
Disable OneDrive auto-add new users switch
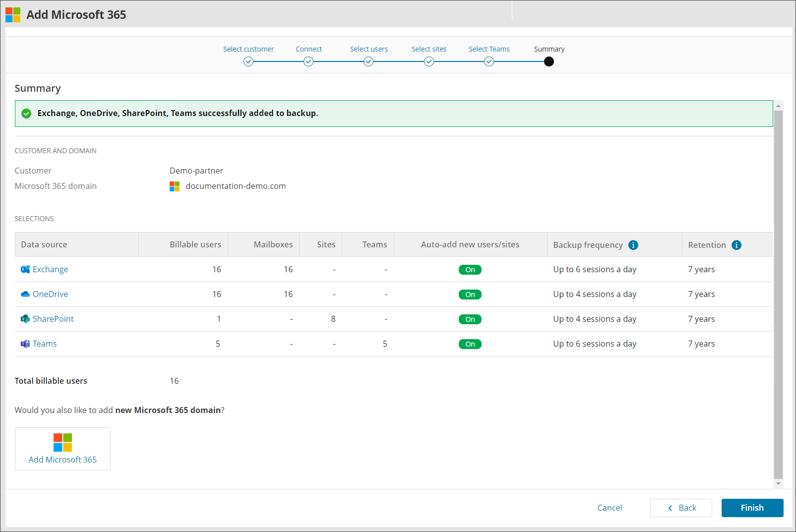470,295
